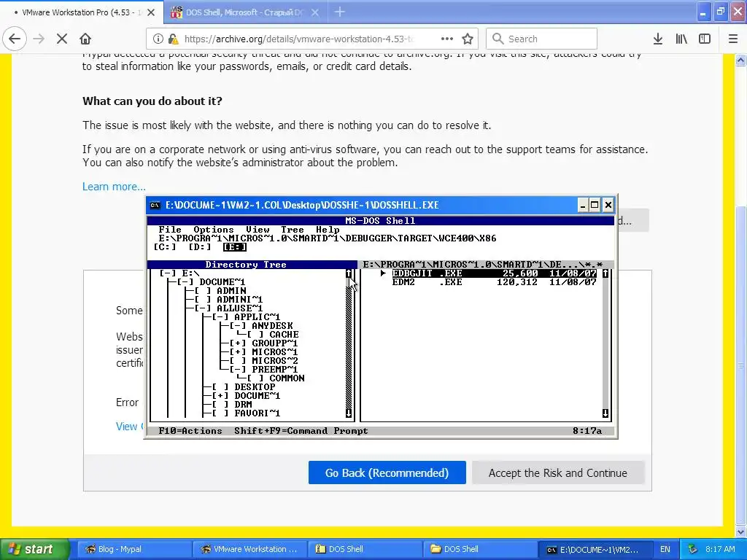This screenshot has height=560, width=747.
Task: Open the Tree menu in MS-DOS Shell
Action: 292,230
